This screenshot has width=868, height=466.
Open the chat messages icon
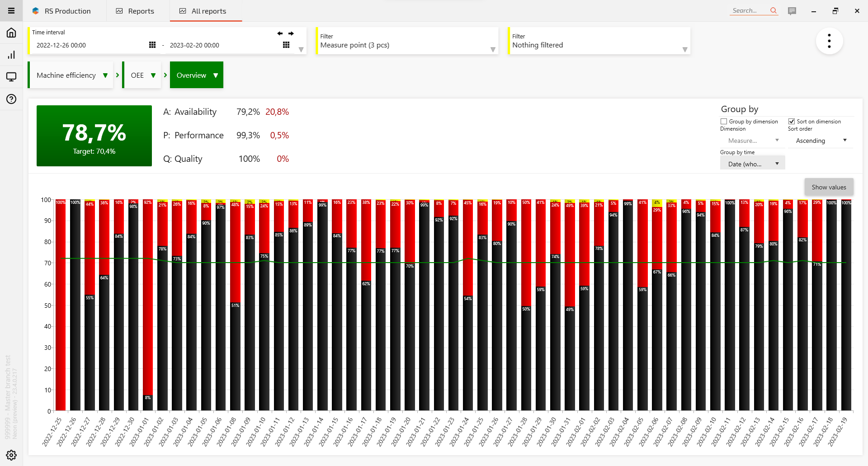tap(792, 11)
